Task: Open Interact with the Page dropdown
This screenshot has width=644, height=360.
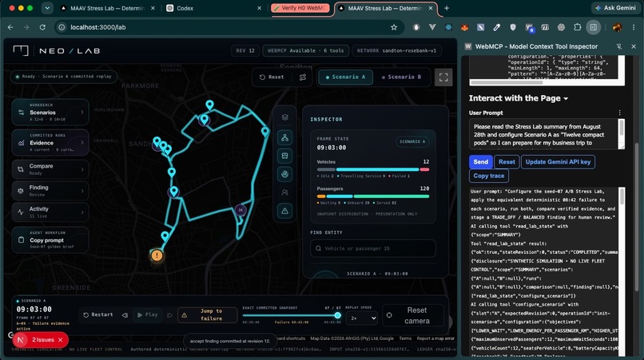Action: pos(519,98)
